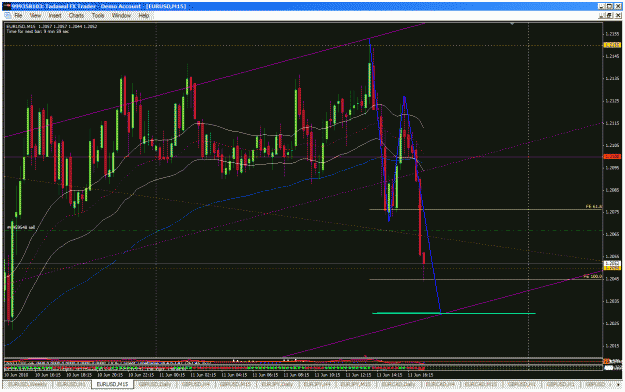Switch to the EURJPY,Daily chart tab
Viewport: 625px width, 392px height.
276,384
